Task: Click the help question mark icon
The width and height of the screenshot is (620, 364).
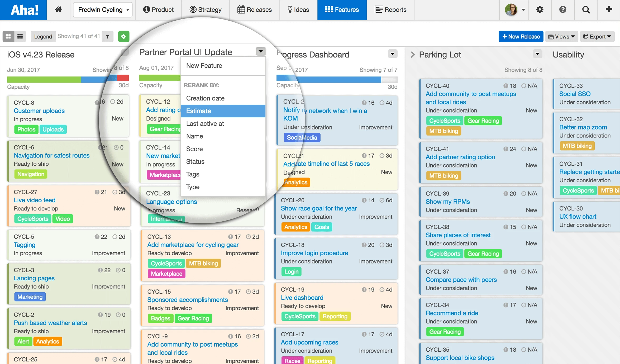Action: click(x=563, y=10)
